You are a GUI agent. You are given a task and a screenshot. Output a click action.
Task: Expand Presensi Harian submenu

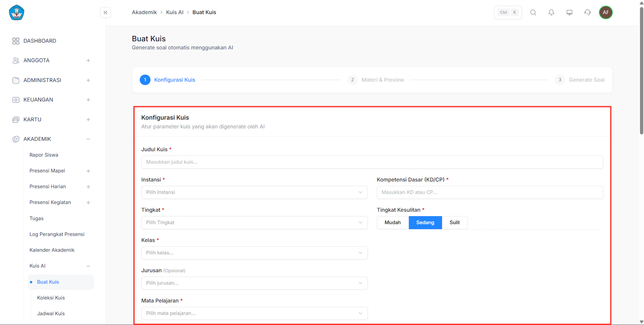(x=88, y=187)
